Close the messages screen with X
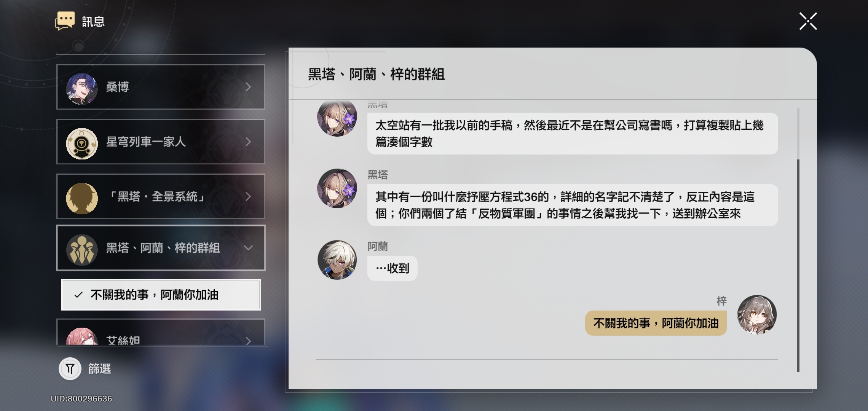The height and width of the screenshot is (411, 868). coord(808,21)
